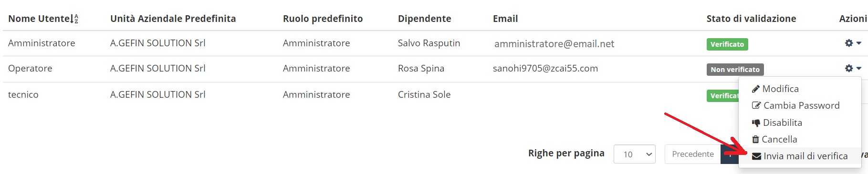Click the Stato di validazione column header

(751, 19)
